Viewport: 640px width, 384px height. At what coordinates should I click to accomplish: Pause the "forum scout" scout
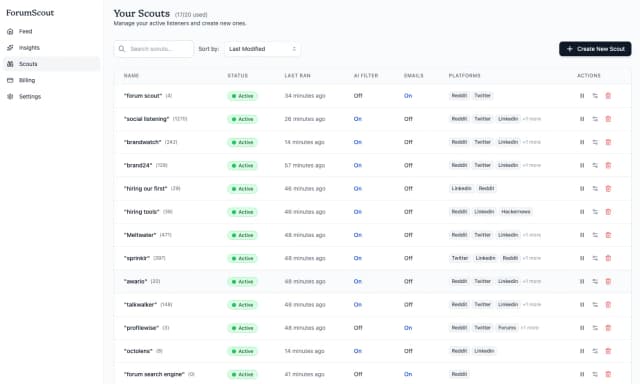582,96
